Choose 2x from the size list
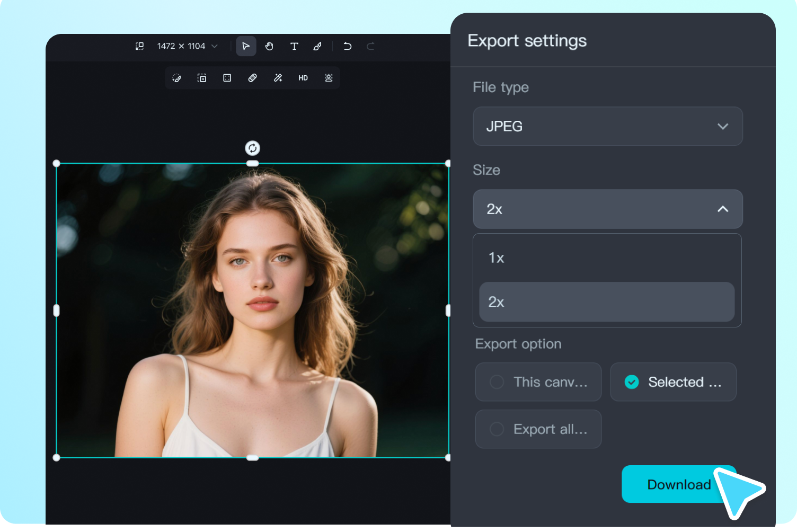This screenshot has width=797, height=532. click(x=607, y=302)
